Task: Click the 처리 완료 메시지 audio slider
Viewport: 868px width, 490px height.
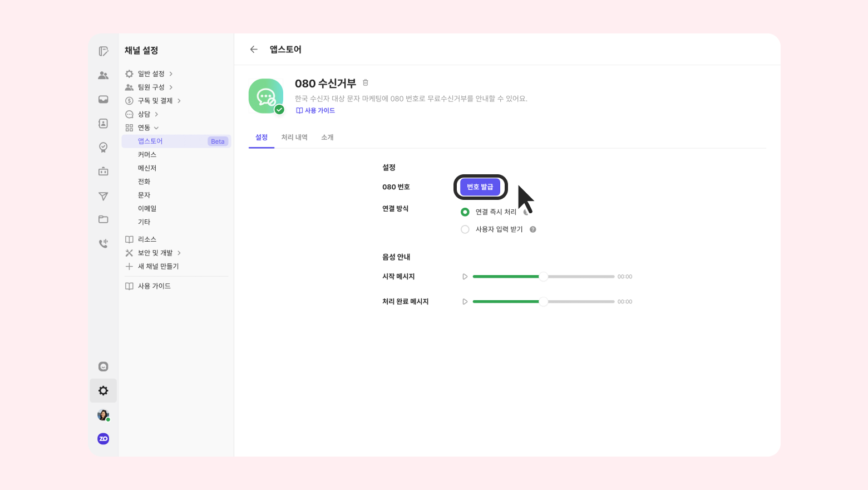Action: click(x=544, y=302)
